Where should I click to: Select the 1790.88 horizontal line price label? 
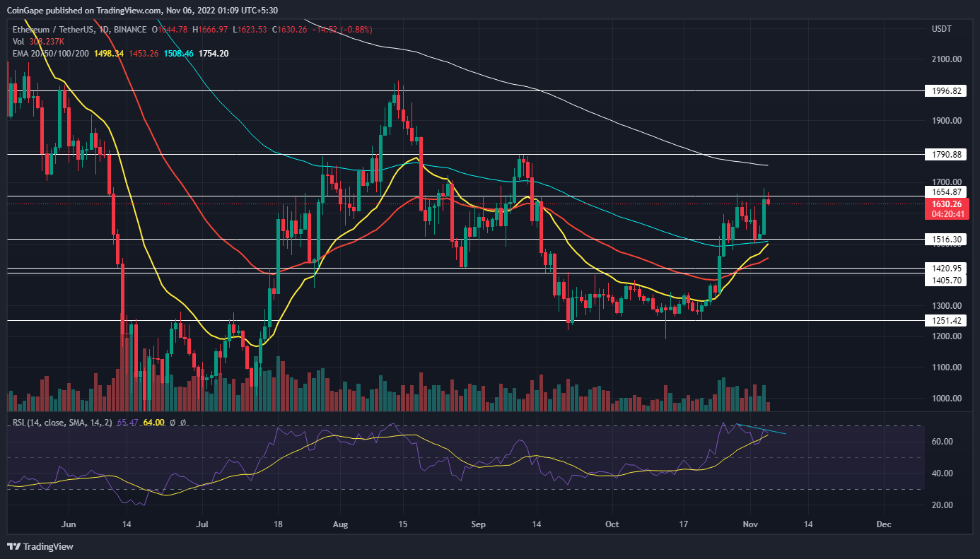947,154
